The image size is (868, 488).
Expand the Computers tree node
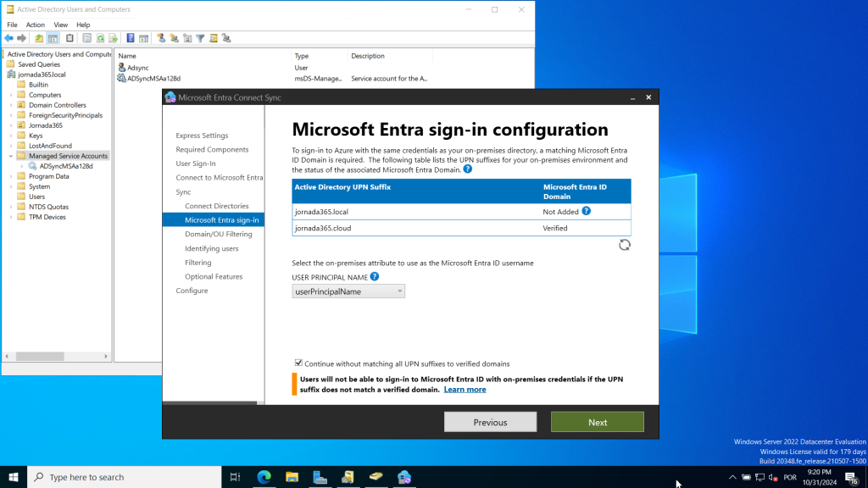[11, 95]
